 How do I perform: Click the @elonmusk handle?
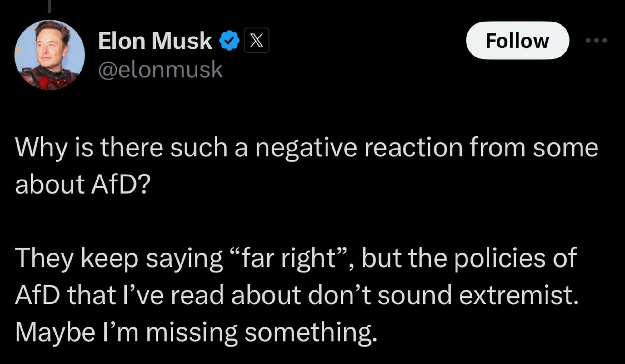(x=160, y=69)
